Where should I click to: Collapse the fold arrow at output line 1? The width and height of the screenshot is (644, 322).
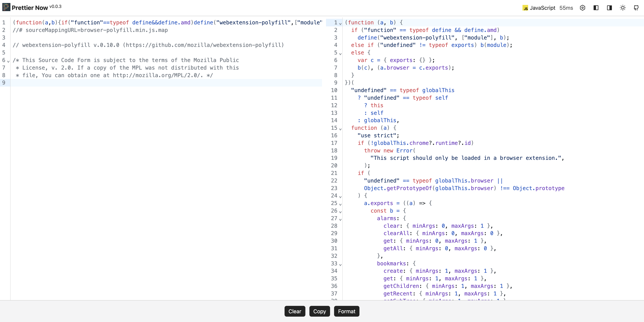(x=340, y=24)
